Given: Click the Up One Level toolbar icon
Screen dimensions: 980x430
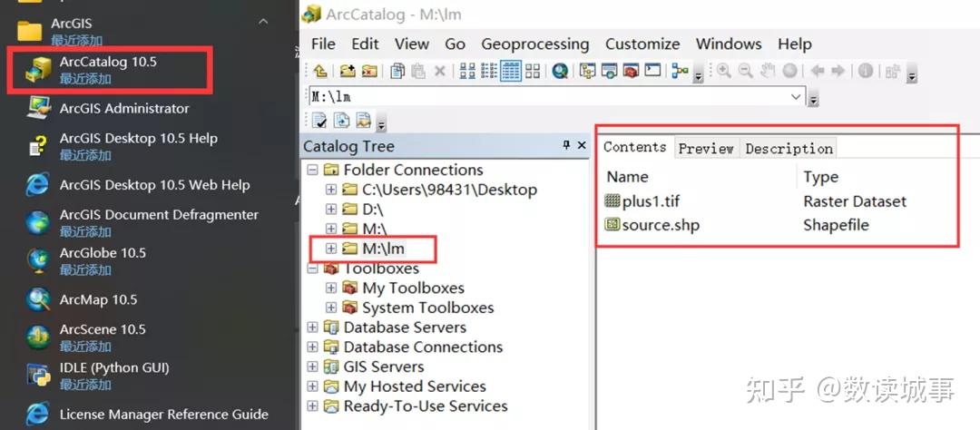Looking at the screenshot, I should [x=320, y=71].
